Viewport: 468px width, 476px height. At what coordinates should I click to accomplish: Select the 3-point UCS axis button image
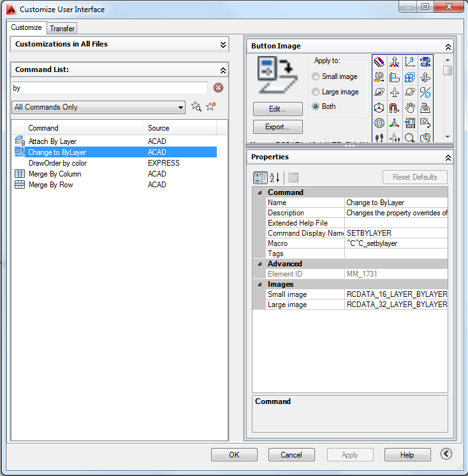[410, 62]
